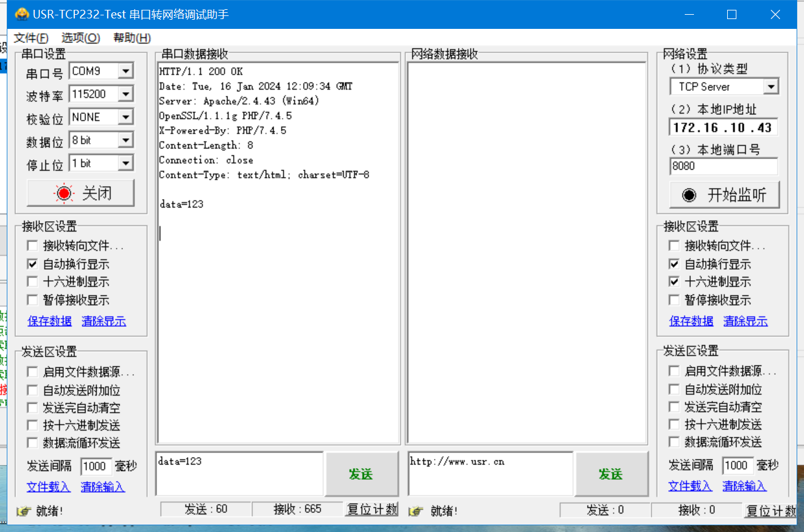Uncheck network-side 十六进制显示 checkbox
Image resolution: width=804 pixels, height=532 pixels.
click(x=674, y=282)
